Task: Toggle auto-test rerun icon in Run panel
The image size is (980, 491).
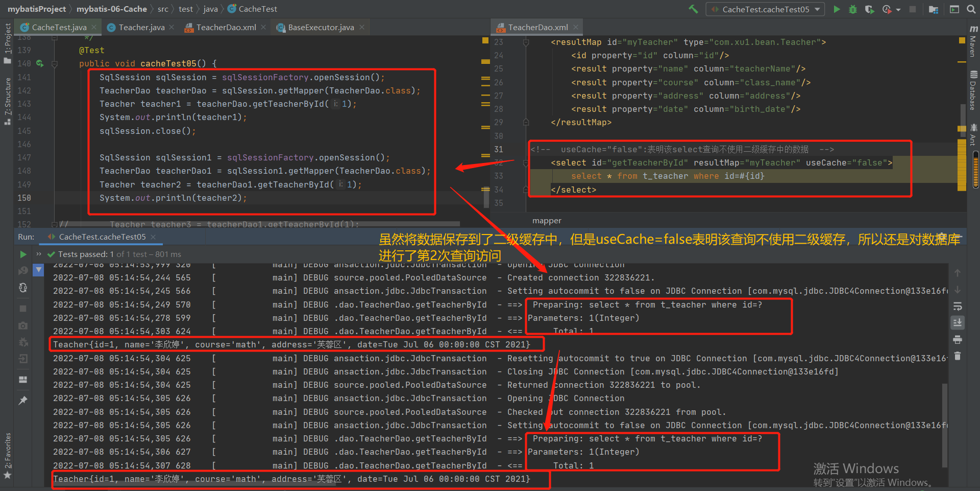Action: pyautogui.click(x=23, y=288)
